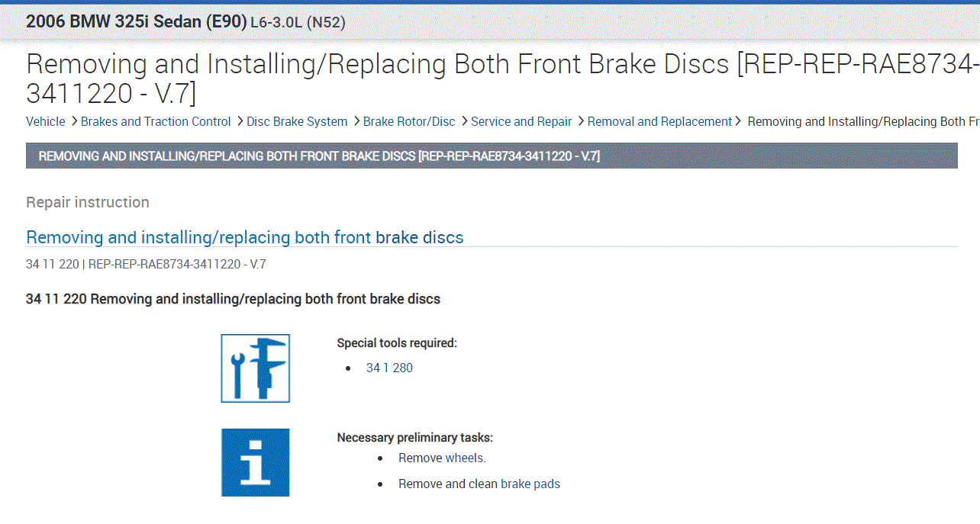The width and height of the screenshot is (980, 524).
Task: Open the "brake pads" link
Action: (x=530, y=484)
